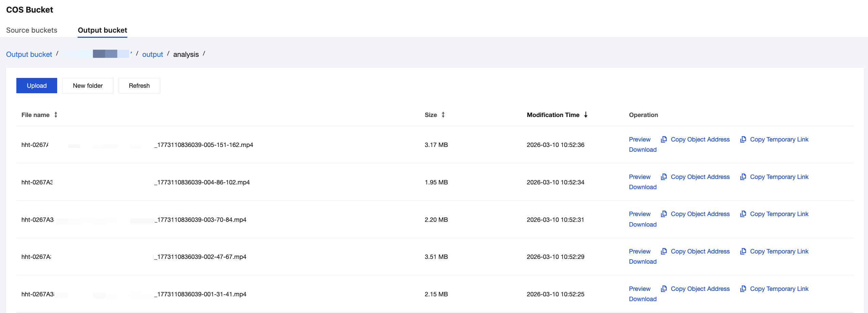Switch to the Source buckets tab

click(32, 30)
